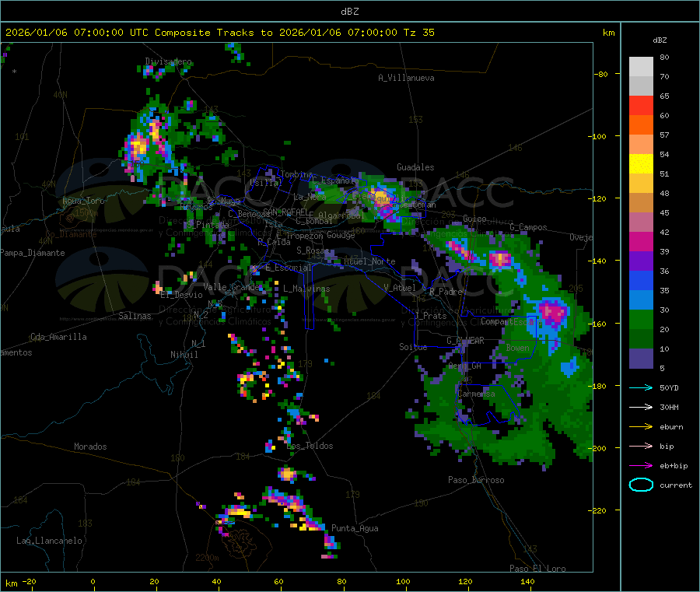The image size is (700, 592).
Task: Click the light blue swatch between 35 and 30
Action: click(641, 300)
